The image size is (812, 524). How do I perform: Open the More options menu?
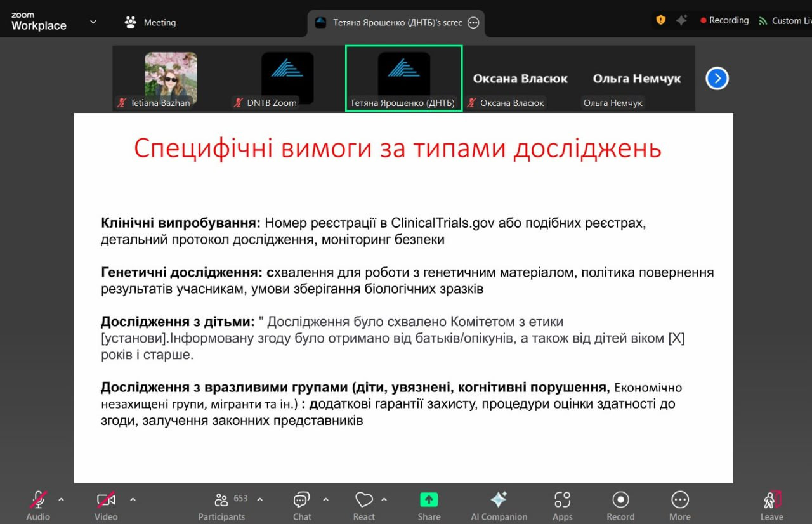coord(679,506)
